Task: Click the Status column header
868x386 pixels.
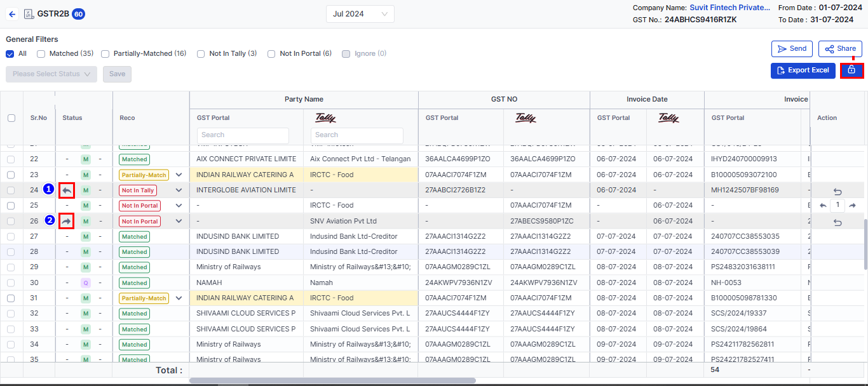Action: [x=72, y=117]
